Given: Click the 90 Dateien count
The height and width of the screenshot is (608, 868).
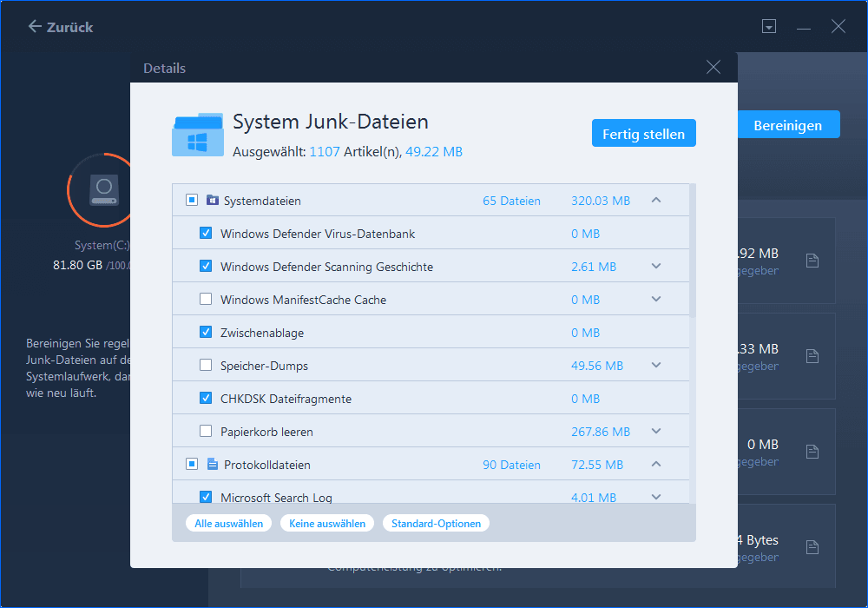Looking at the screenshot, I should (x=511, y=465).
